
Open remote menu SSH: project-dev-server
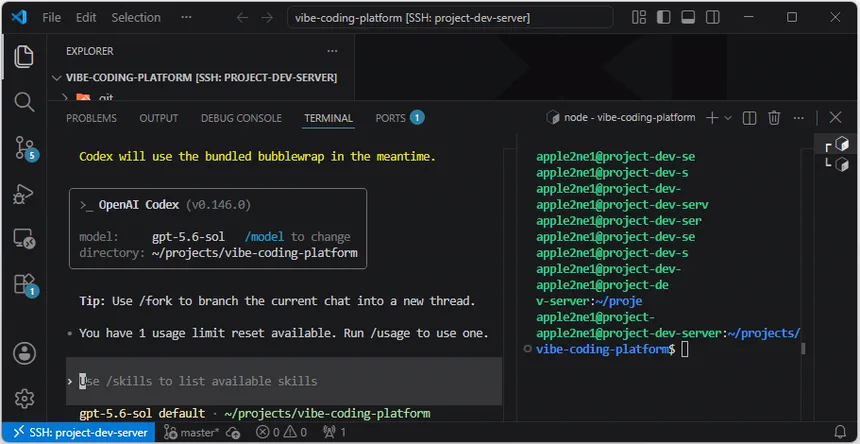point(78,432)
